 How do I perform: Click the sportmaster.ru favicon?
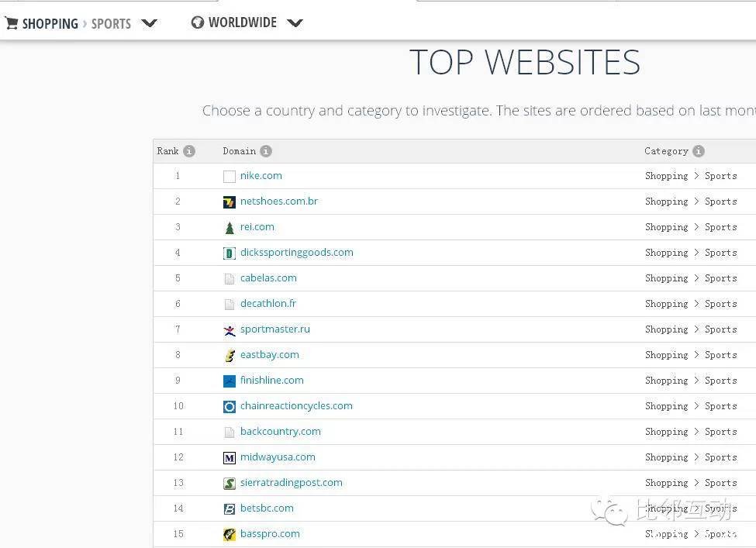pyautogui.click(x=230, y=330)
